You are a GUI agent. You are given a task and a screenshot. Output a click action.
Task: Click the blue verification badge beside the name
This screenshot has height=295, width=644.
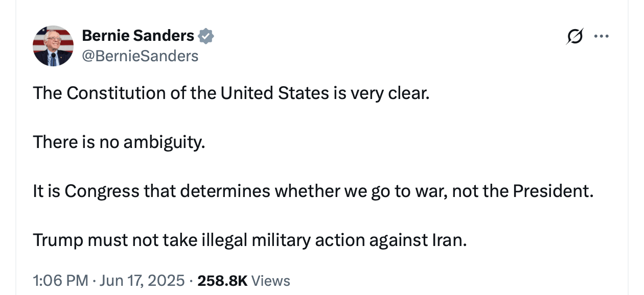tap(206, 35)
